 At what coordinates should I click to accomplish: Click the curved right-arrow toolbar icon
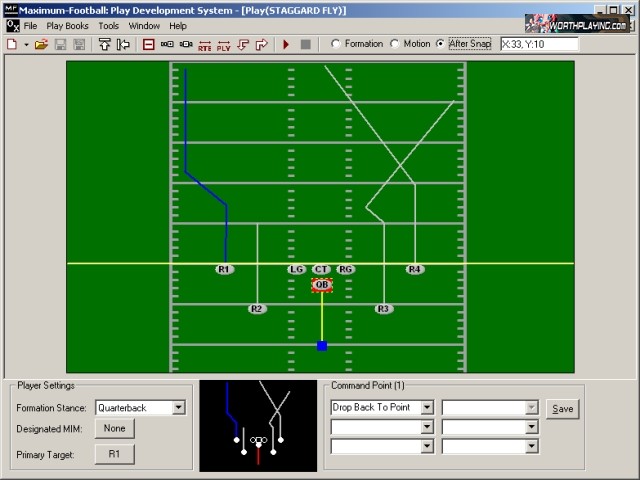point(262,44)
